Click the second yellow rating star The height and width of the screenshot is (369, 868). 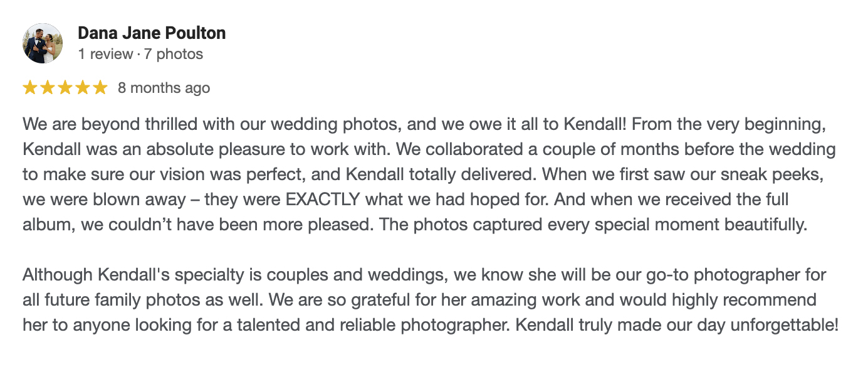pyautogui.click(x=48, y=88)
